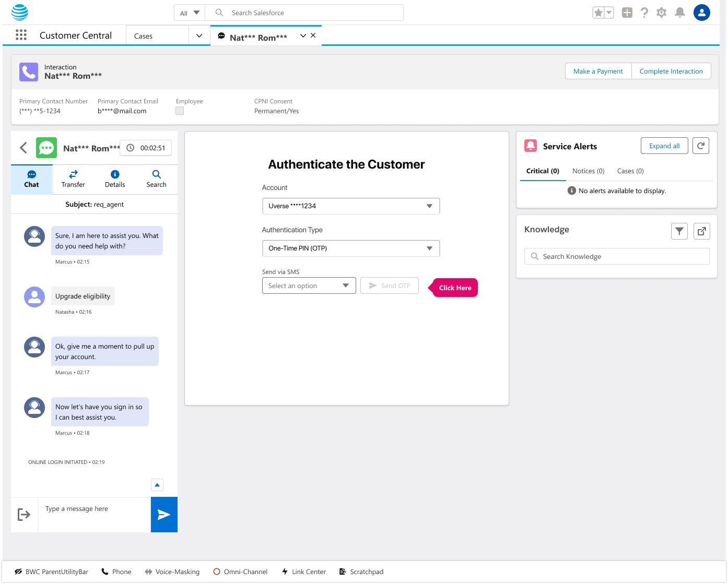
Task: Click Expand all in Service Alerts
Action: [664, 146]
